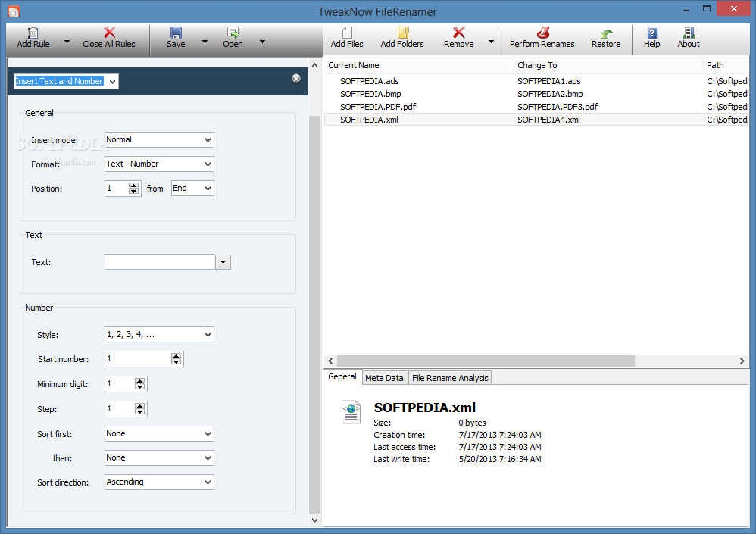Increase Start number with up arrow

click(x=176, y=356)
